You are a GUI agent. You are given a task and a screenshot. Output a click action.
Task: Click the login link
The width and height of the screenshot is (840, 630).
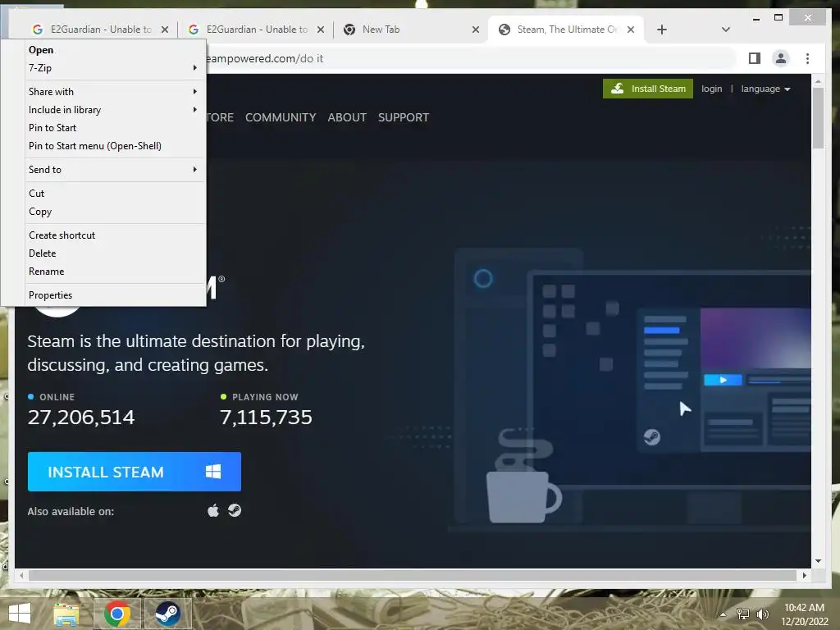pos(711,89)
